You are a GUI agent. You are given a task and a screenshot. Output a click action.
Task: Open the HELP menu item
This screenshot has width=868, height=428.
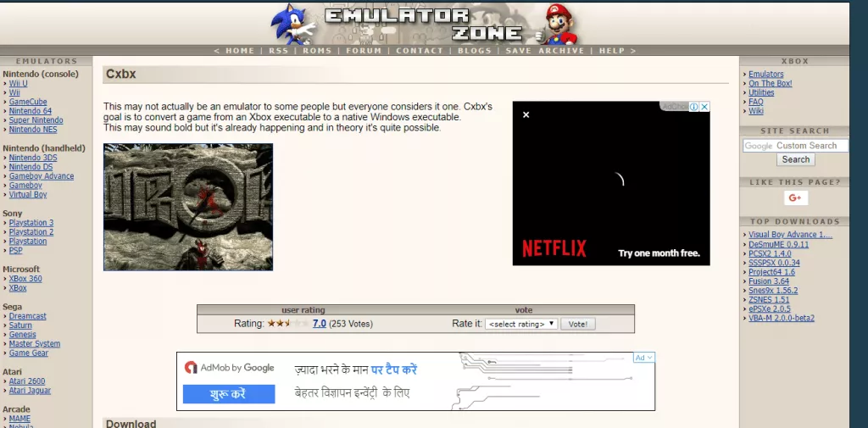click(x=612, y=50)
